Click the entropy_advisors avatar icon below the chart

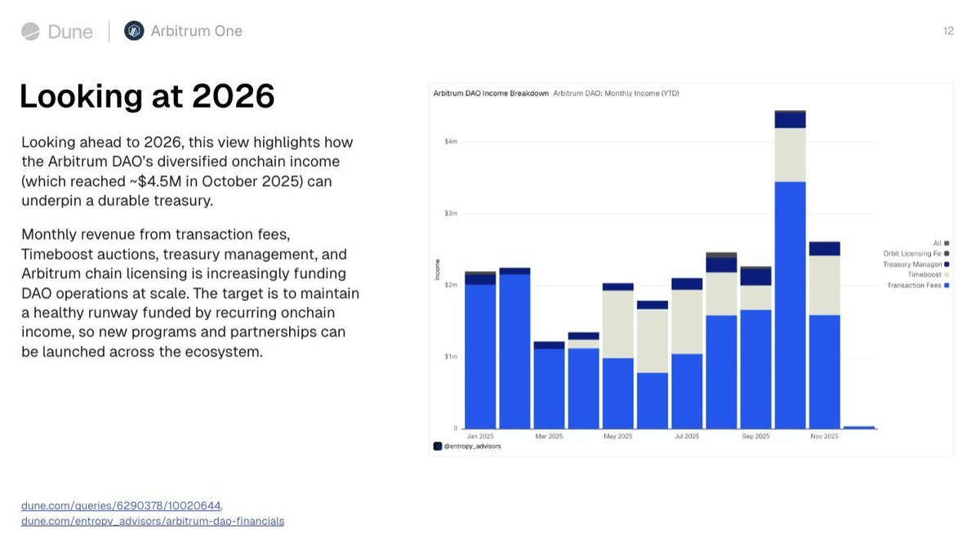coord(438,447)
